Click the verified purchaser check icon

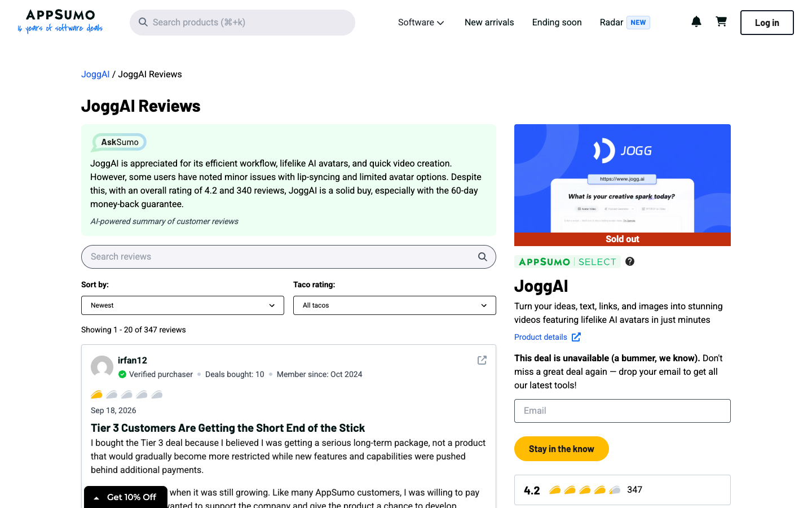[122, 374]
